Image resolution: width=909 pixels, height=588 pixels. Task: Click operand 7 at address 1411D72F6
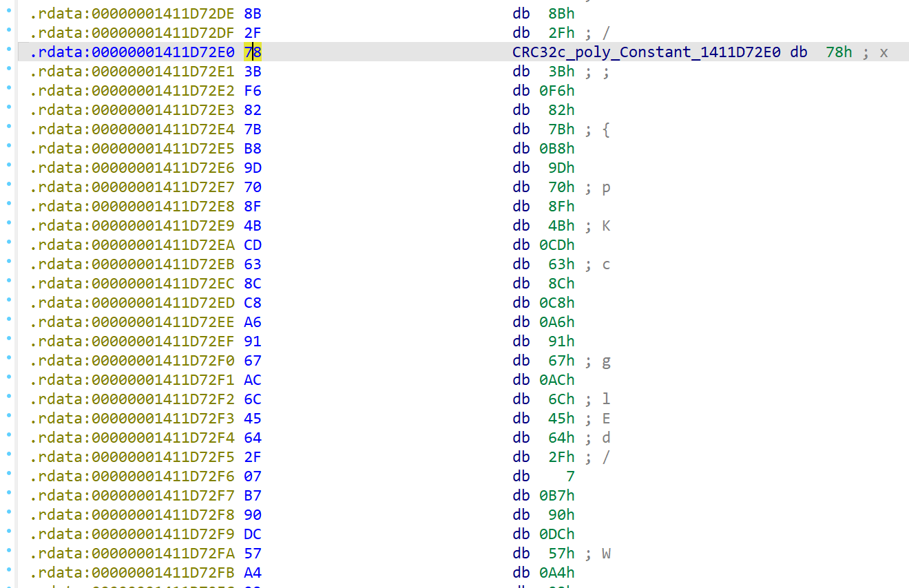570,476
